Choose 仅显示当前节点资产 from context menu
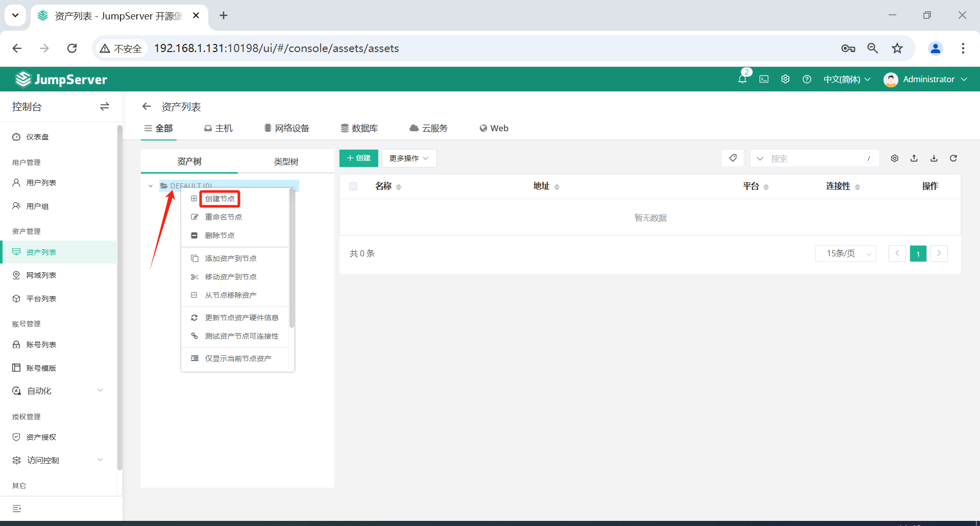The height and width of the screenshot is (526, 980). (x=238, y=358)
